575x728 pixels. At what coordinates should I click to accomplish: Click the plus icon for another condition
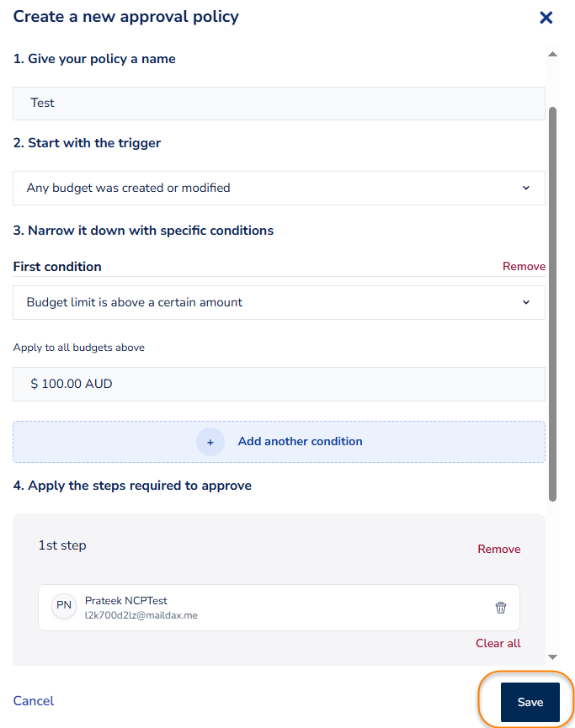pyautogui.click(x=210, y=442)
